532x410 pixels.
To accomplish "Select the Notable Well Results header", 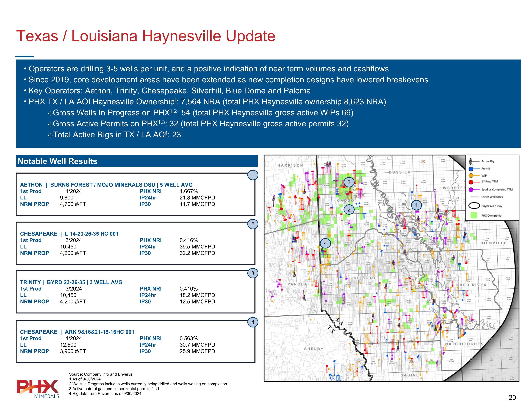I will [x=57, y=161].
